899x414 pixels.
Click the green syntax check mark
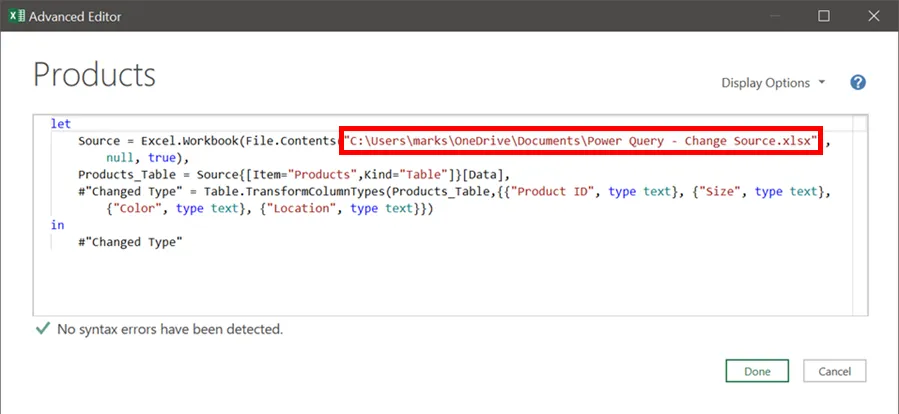pyautogui.click(x=41, y=328)
